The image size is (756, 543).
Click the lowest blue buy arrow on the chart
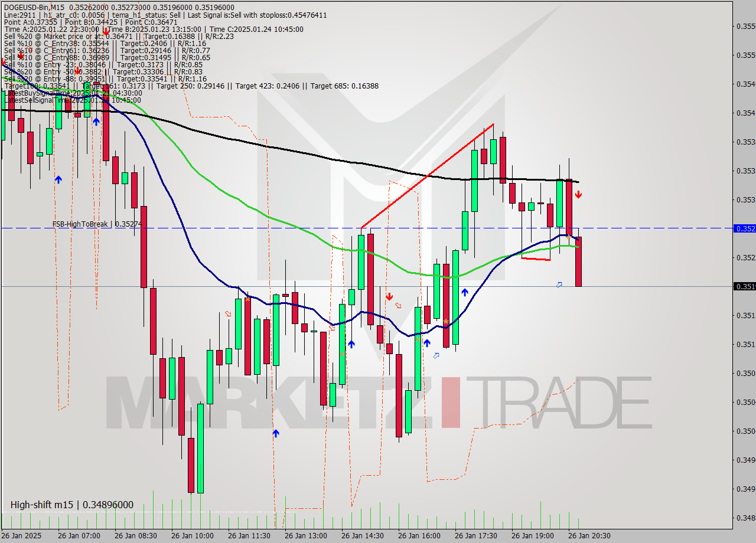276,433
